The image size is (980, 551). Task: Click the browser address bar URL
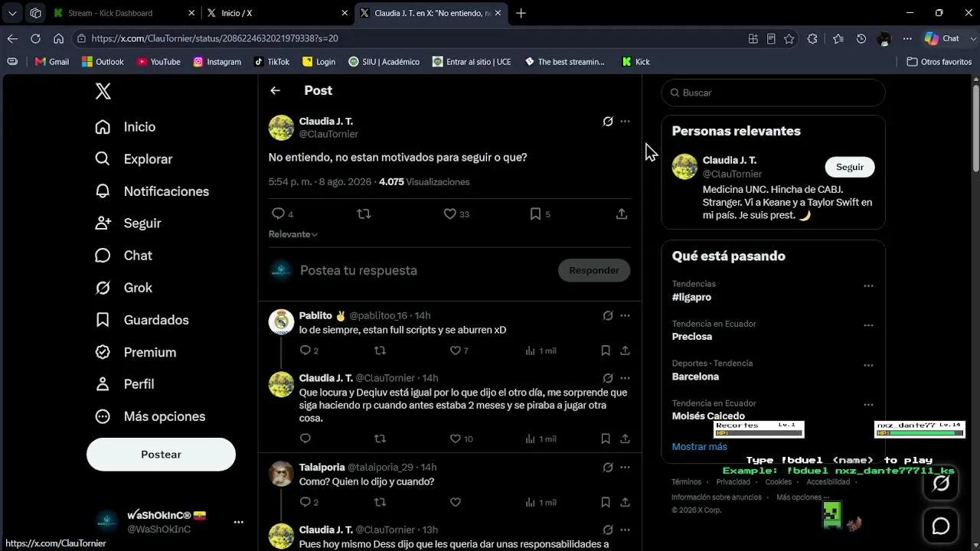coord(214,38)
